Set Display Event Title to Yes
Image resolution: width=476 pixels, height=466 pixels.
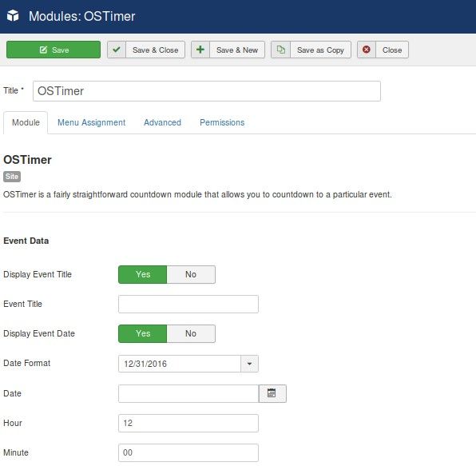143,274
